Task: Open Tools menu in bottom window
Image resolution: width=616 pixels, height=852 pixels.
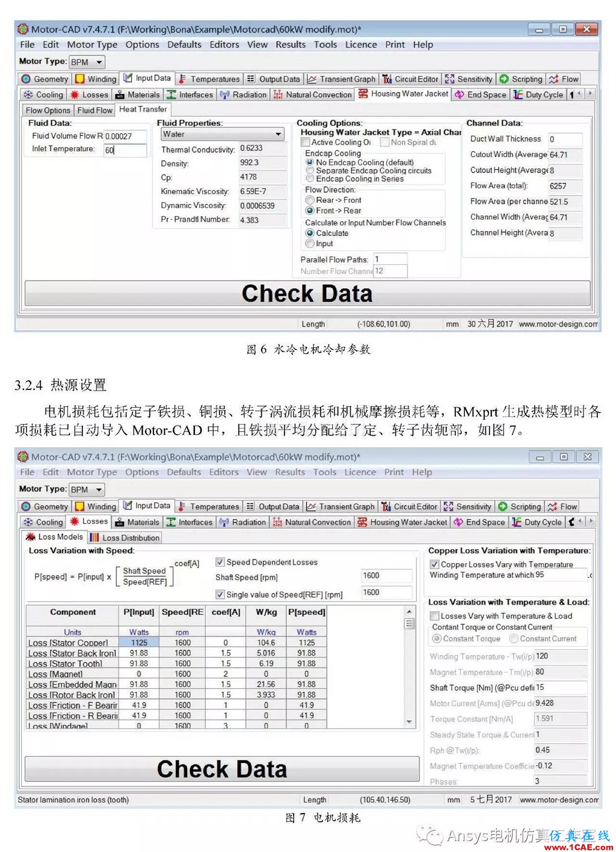Action: click(x=325, y=472)
